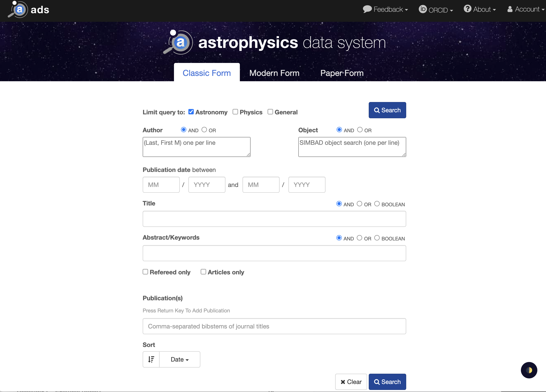The width and height of the screenshot is (546, 392).
Task: Click the Account user icon
Action: coord(510,9)
